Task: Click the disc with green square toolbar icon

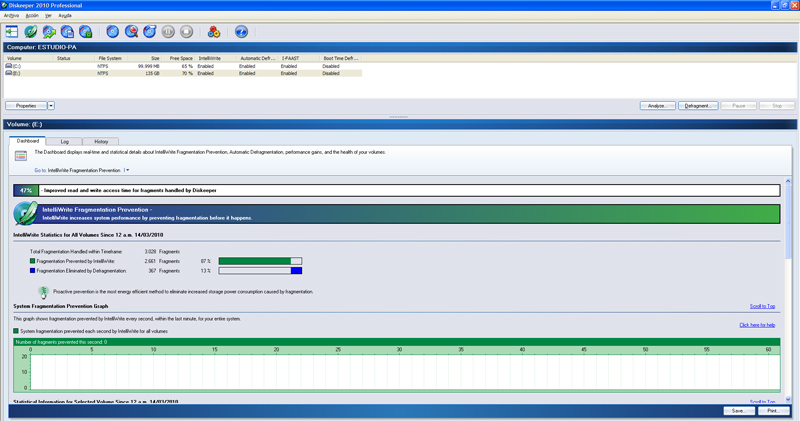Action: pos(86,32)
